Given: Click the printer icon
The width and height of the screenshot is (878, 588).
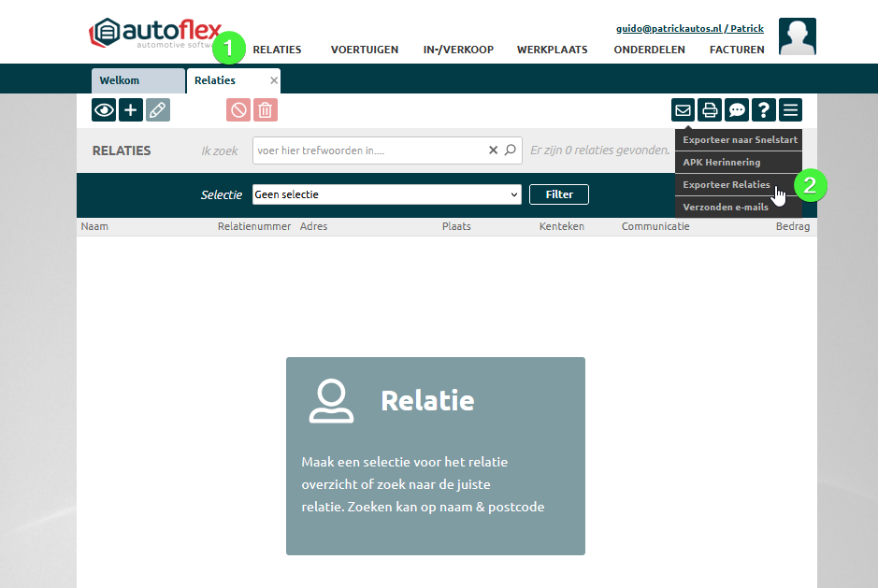Looking at the screenshot, I should 710,110.
